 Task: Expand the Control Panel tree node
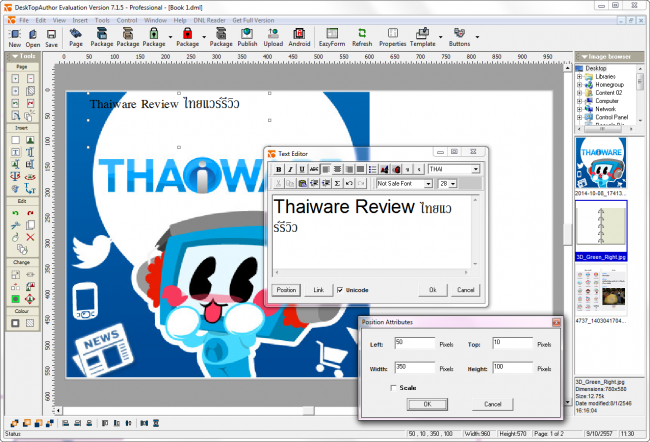(x=580, y=117)
